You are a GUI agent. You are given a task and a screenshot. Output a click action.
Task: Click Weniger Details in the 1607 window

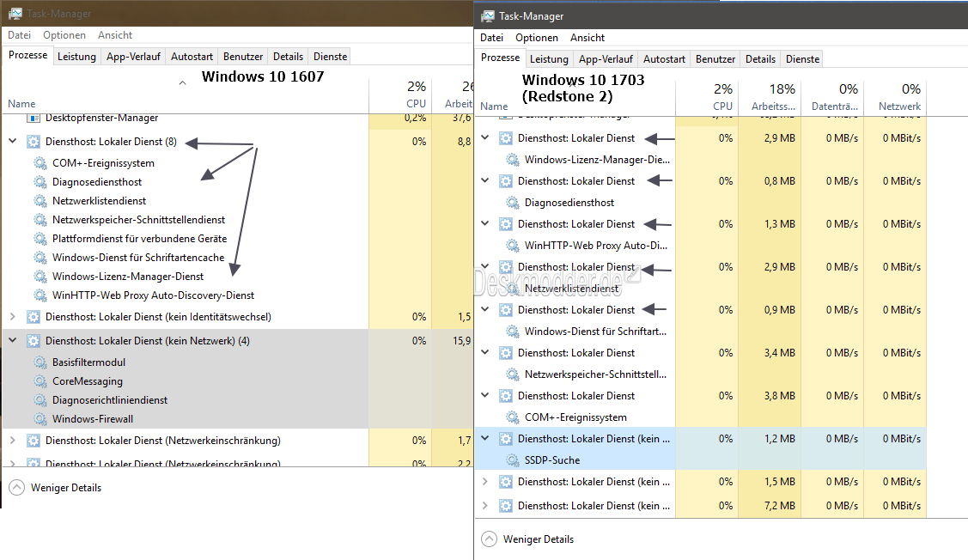point(56,488)
